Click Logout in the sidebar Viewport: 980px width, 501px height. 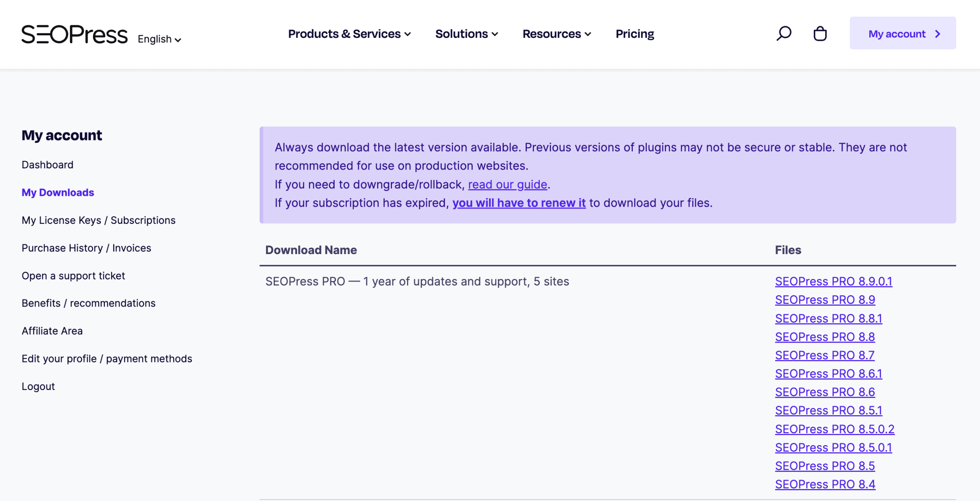(38, 386)
